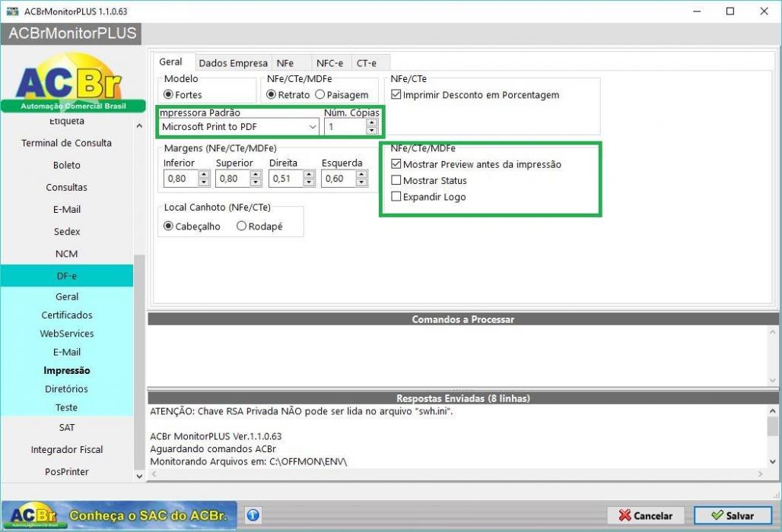Decrease Inferior margin with down arrow
This screenshot has width=782, height=532.
(204, 182)
